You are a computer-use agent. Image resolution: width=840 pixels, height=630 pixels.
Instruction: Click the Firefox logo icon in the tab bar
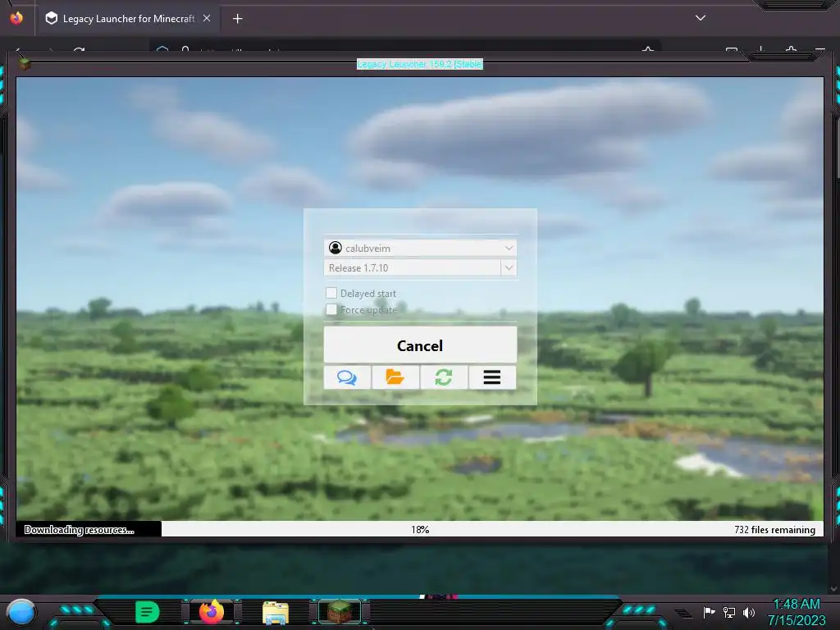tap(16, 18)
